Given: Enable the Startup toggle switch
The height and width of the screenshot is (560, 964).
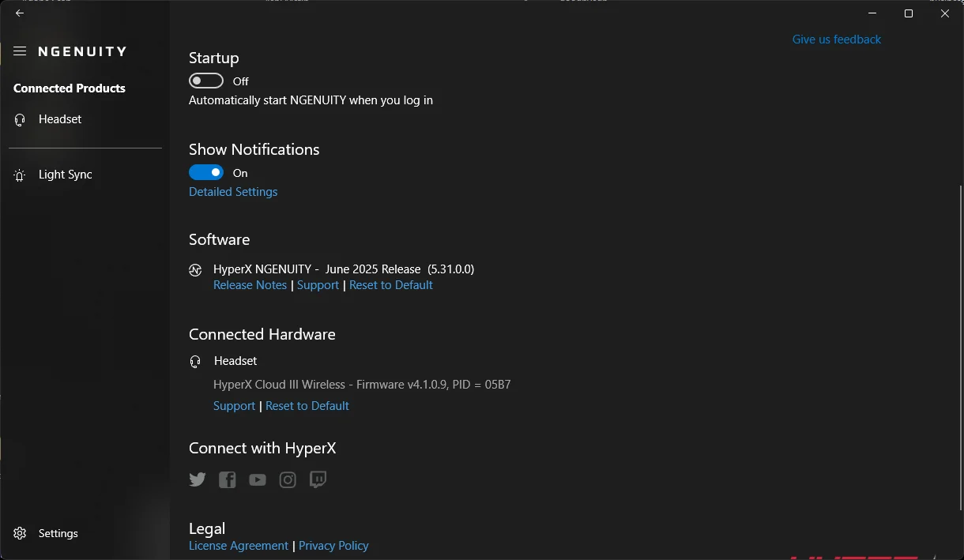Looking at the screenshot, I should point(206,81).
